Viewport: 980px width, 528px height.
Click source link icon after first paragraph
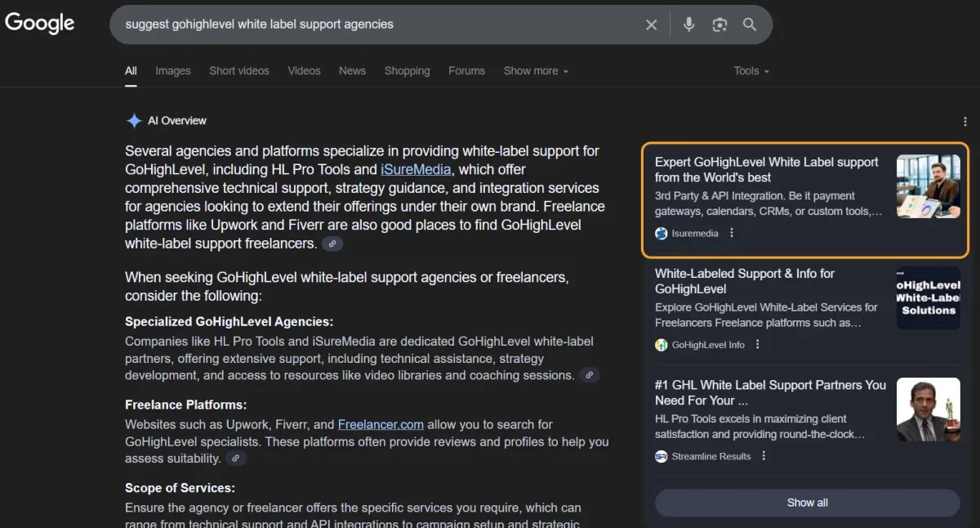pyautogui.click(x=332, y=244)
